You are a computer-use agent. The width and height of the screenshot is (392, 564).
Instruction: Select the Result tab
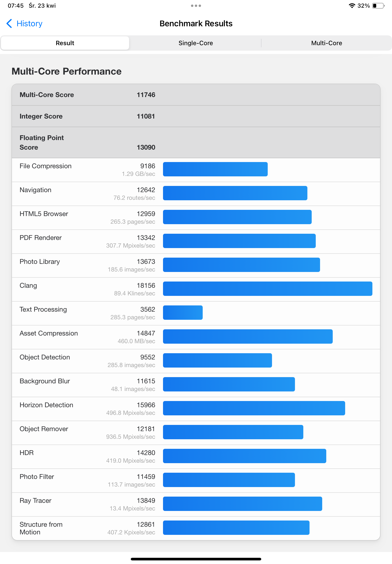pyautogui.click(x=65, y=43)
